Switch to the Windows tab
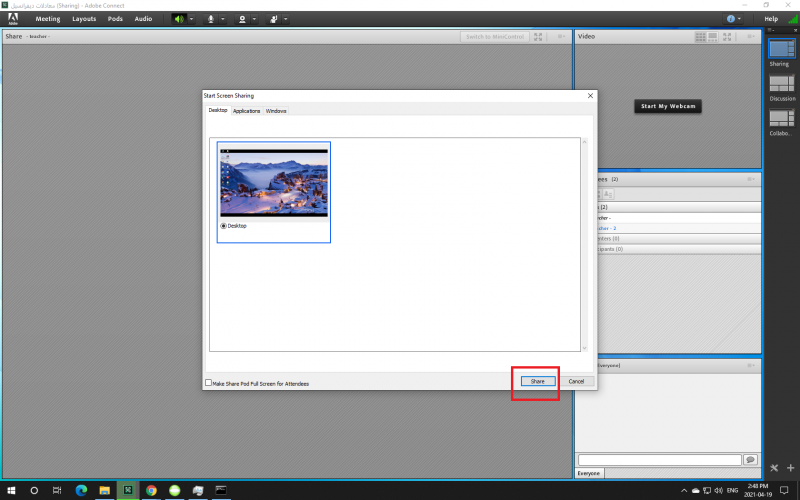Screen dimensions: 800x500 tap(276, 111)
